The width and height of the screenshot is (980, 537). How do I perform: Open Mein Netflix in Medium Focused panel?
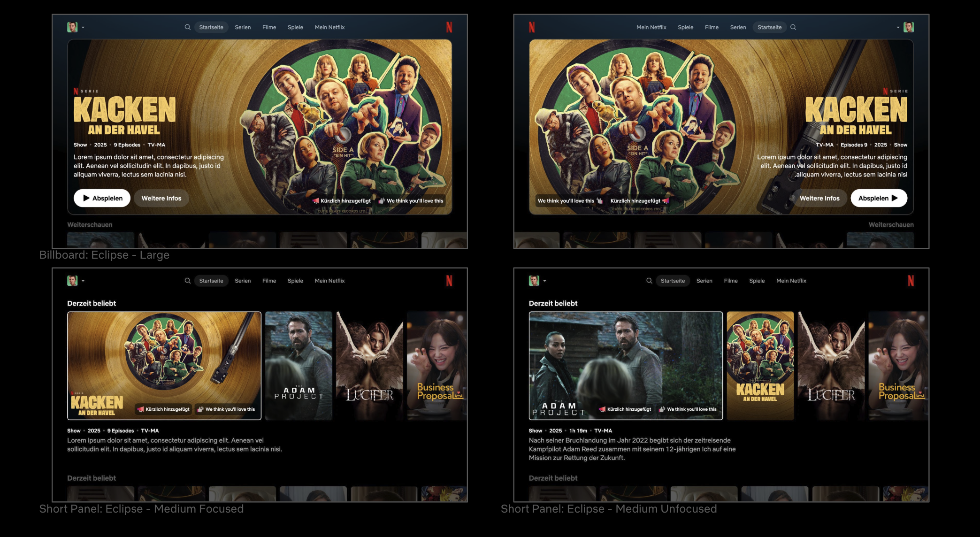pyautogui.click(x=329, y=281)
